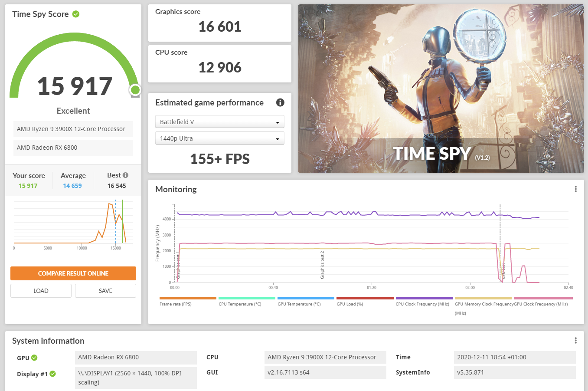Click the green check beside Time Spy Score
The image size is (588, 391).
[76, 14]
